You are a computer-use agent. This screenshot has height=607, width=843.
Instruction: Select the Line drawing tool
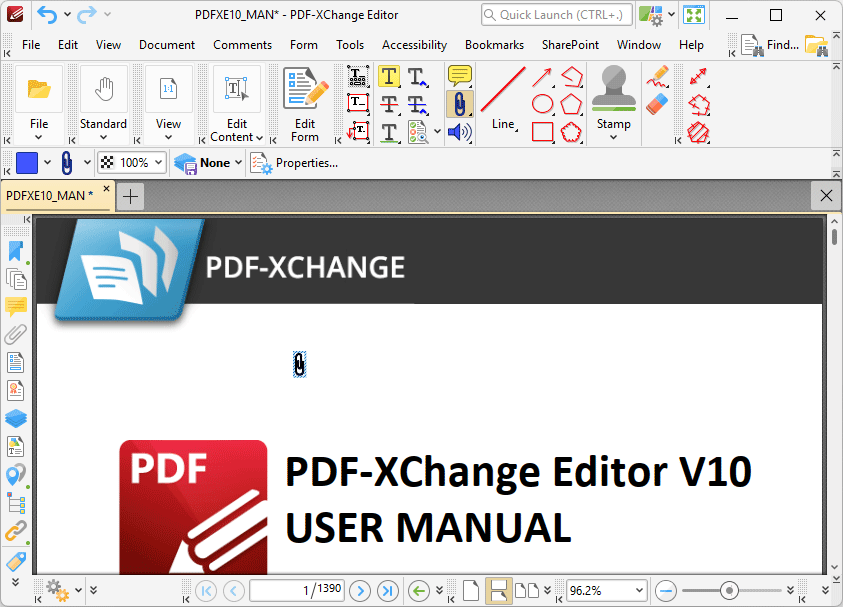click(503, 98)
